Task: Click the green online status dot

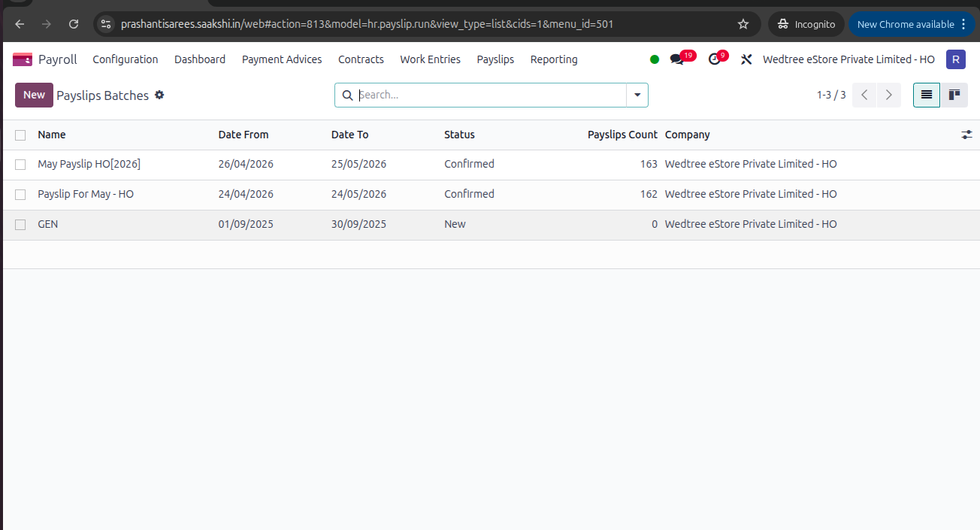Action: point(655,59)
